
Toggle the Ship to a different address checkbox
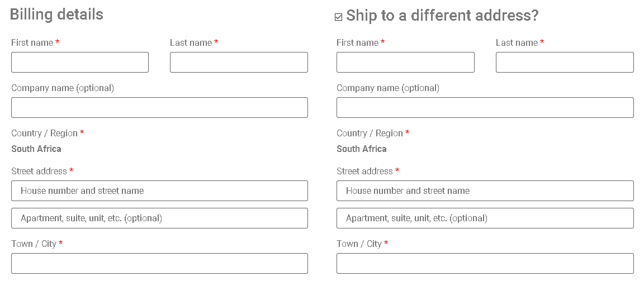click(338, 17)
